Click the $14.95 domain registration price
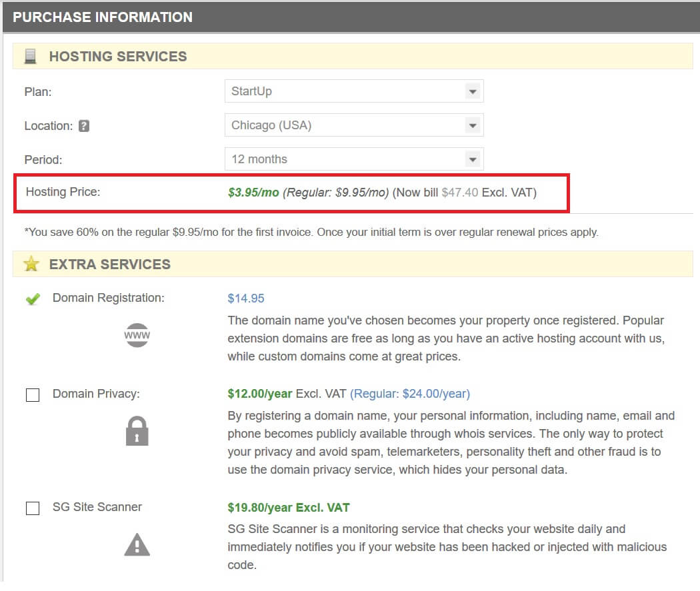 [246, 298]
